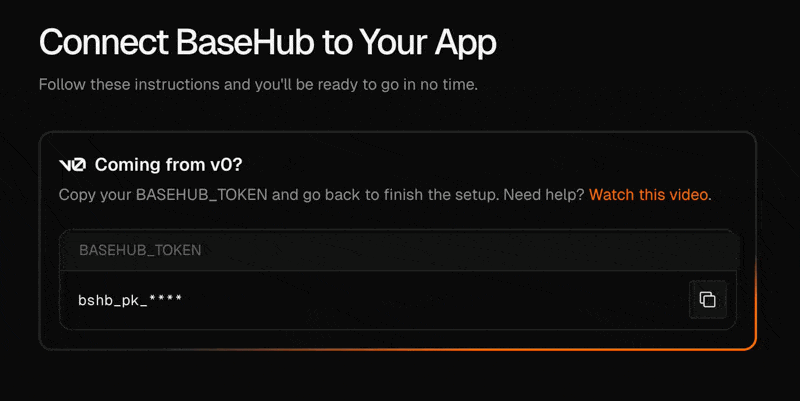
Task: Click the BASEHUB_TOKEN field header label
Action: [x=140, y=250]
